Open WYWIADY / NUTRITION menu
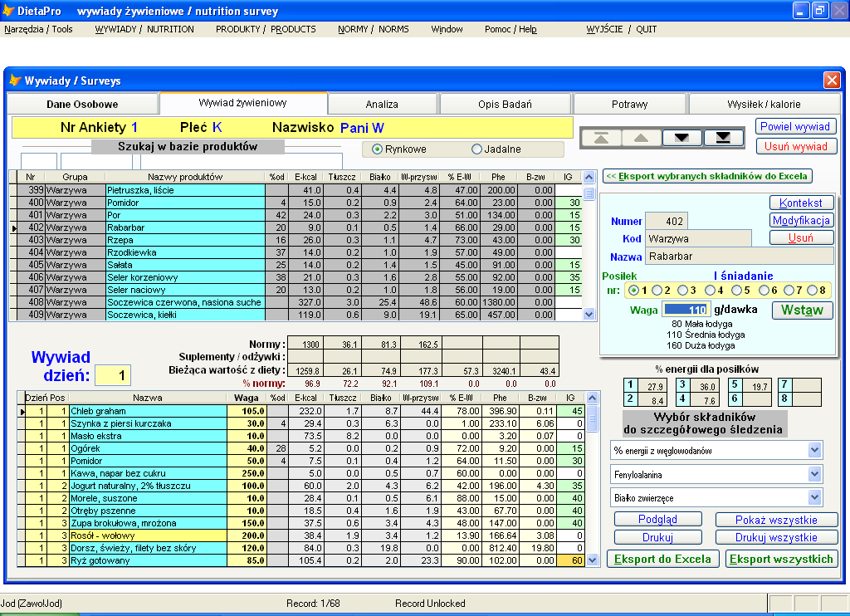 coord(144,29)
